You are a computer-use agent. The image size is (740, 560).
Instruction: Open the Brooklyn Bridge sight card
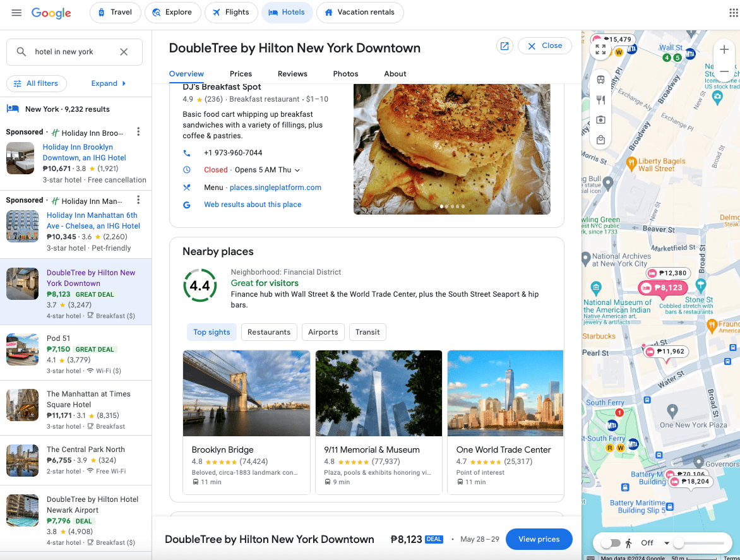click(x=246, y=422)
